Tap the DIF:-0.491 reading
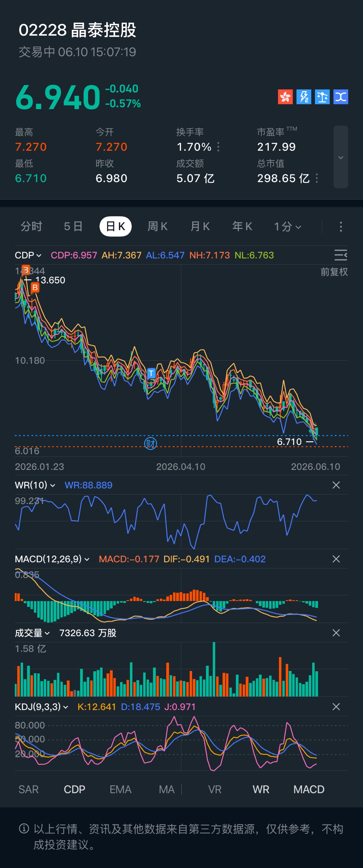Image resolution: width=363 pixels, height=868 pixels. [186, 559]
